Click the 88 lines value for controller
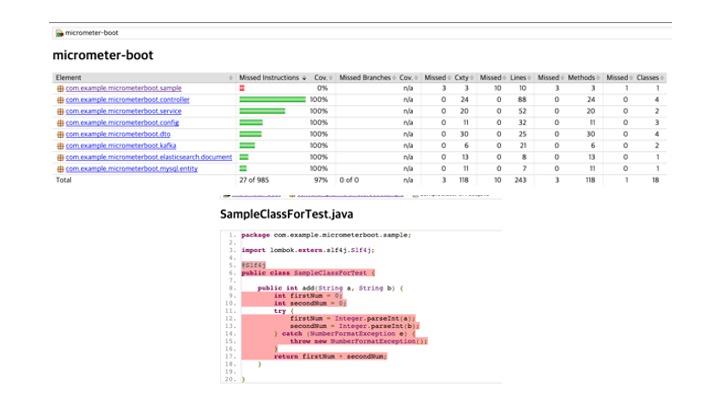 pyautogui.click(x=522, y=100)
